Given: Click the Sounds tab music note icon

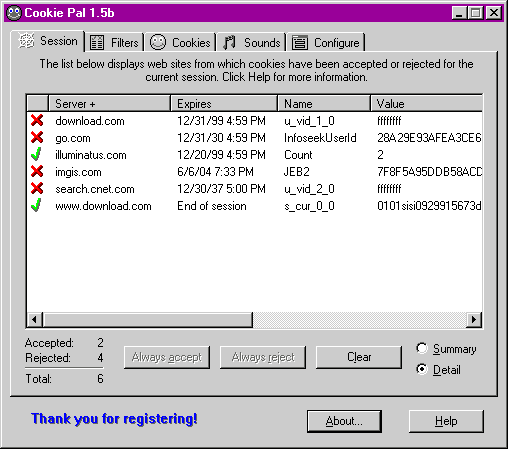Looking at the screenshot, I should (x=229, y=43).
